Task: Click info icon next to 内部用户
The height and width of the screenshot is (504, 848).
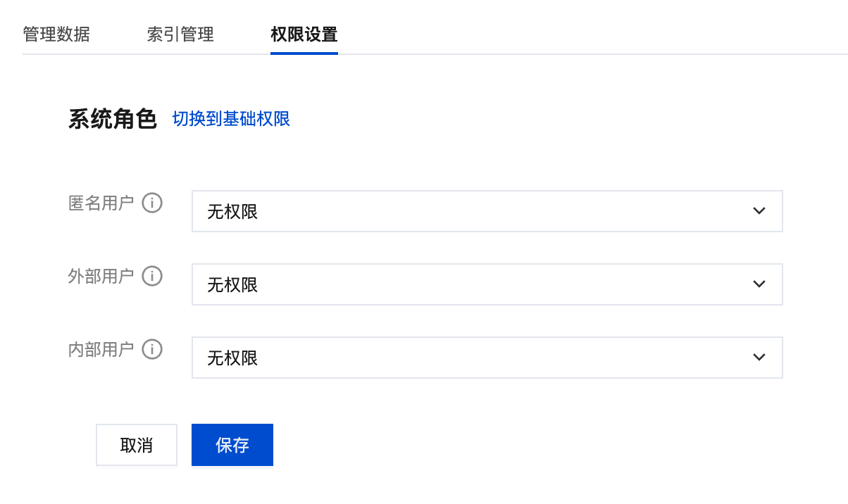Action: point(152,350)
